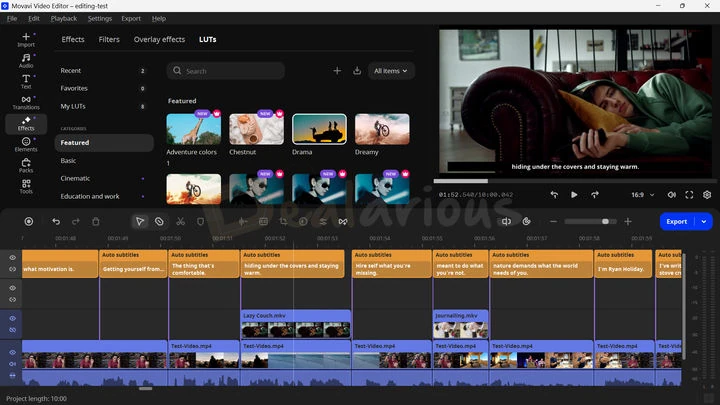The height and width of the screenshot is (405, 720).
Task: Switch to the Overlay effects tab
Action: click(160, 40)
